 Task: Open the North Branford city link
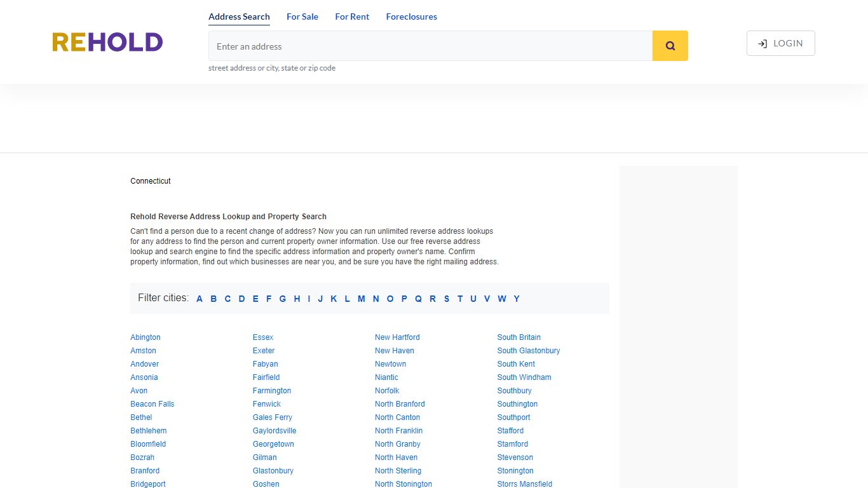pyautogui.click(x=400, y=404)
